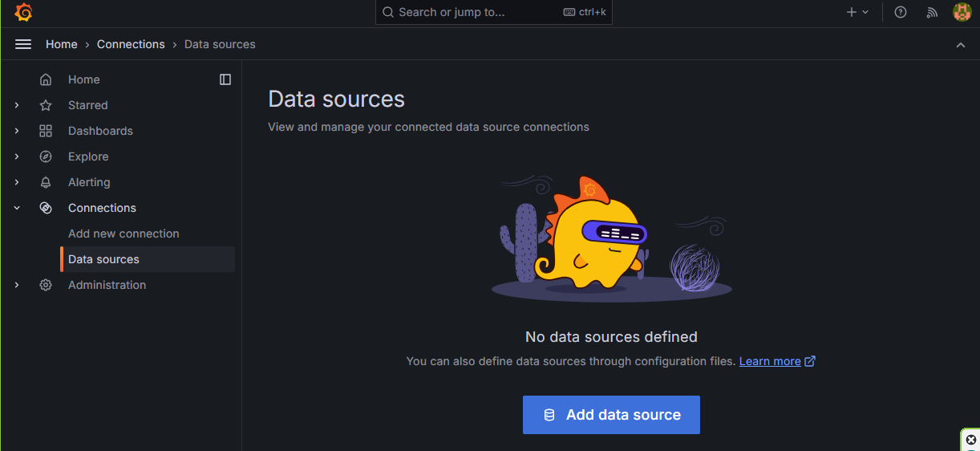
Task: Select Add new connection menu item
Action: click(124, 234)
